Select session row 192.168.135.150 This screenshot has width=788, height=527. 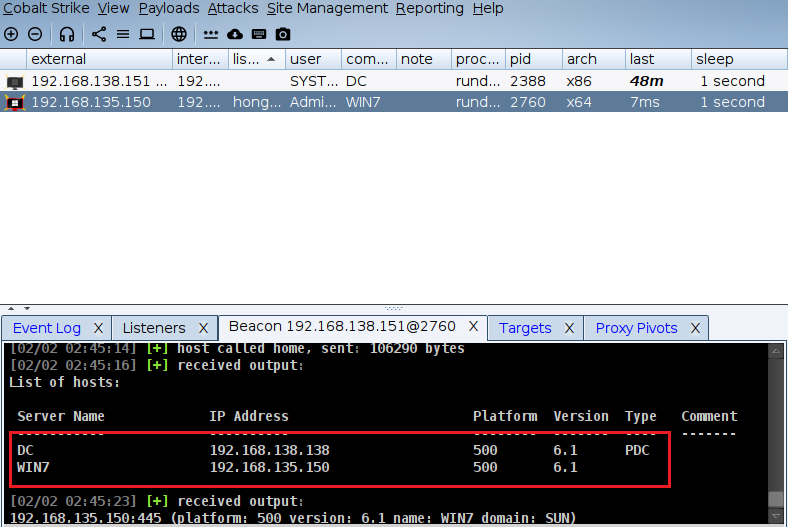(394, 102)
